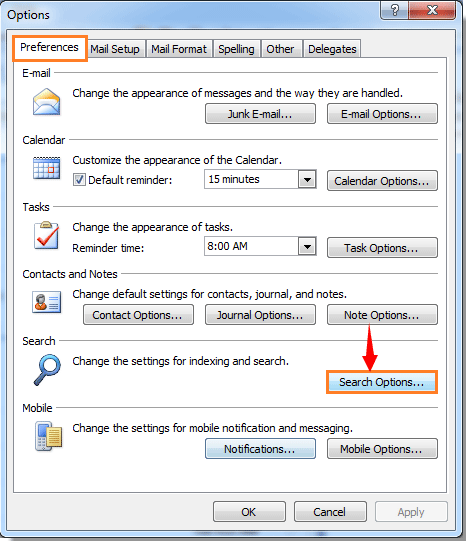Click the E-mail envelope icon

[x=47, y=102]
